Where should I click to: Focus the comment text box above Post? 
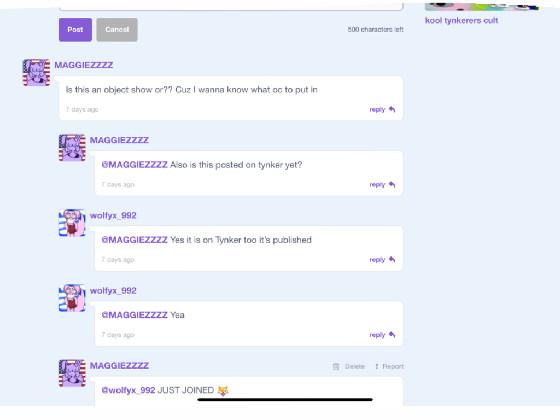(x=231, y=5)
